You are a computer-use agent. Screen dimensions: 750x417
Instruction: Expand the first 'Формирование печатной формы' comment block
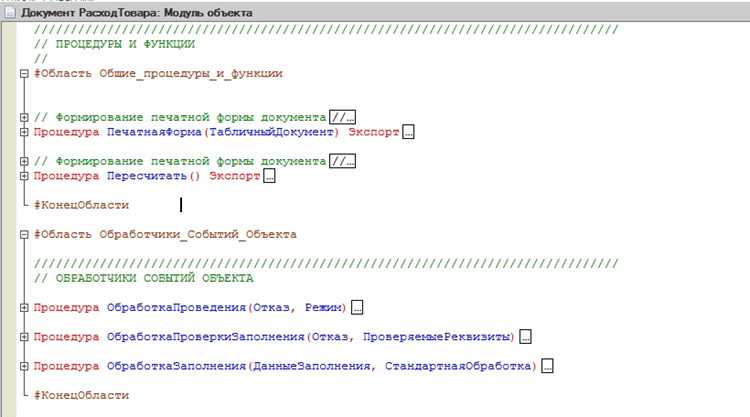tap(24, 117)
